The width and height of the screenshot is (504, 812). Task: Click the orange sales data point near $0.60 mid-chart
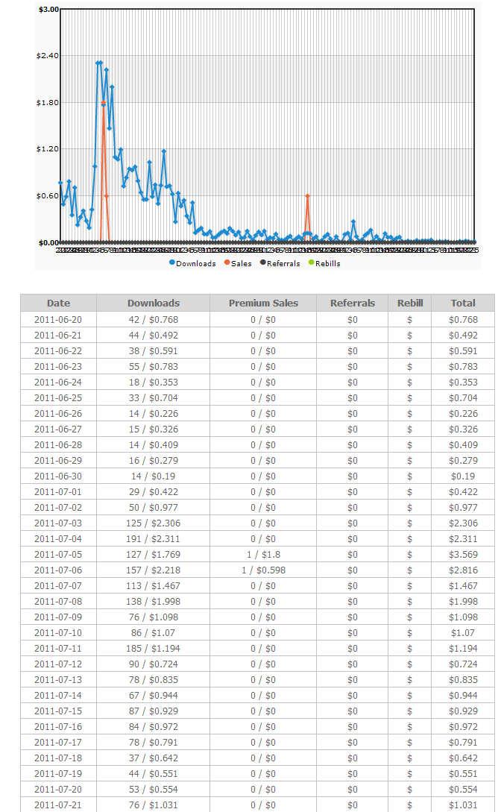coord(308,196)
